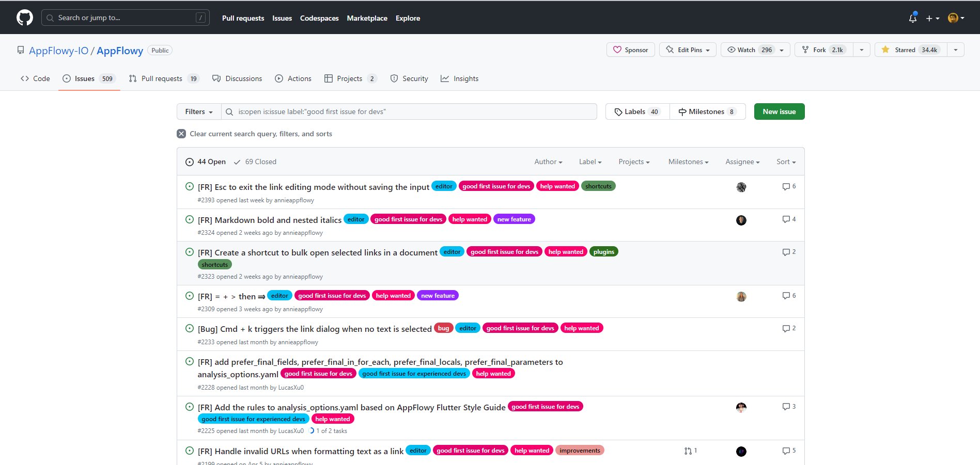Open the Milestones list
This screenshot has width=980, height=465.
tap(707, 111)
